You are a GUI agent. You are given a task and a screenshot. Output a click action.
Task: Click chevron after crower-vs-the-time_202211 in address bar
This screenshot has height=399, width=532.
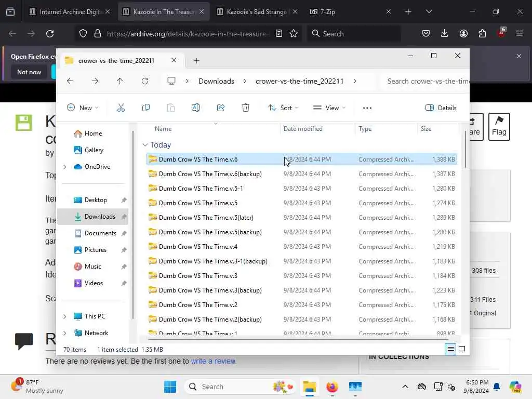click(x=354, y=81)
